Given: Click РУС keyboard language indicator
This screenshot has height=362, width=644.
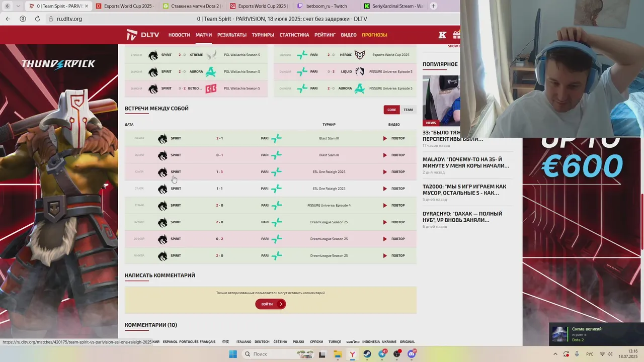Looking at the screenshot, I should [589, 354].
